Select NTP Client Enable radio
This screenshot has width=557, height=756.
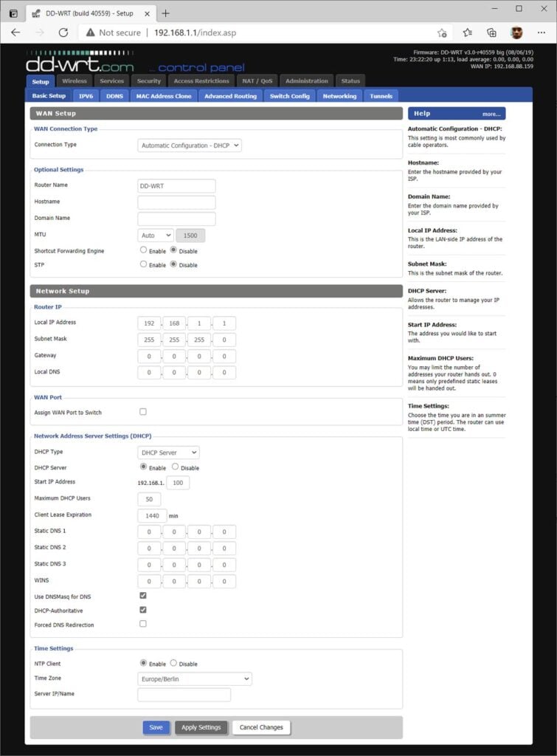143,663
